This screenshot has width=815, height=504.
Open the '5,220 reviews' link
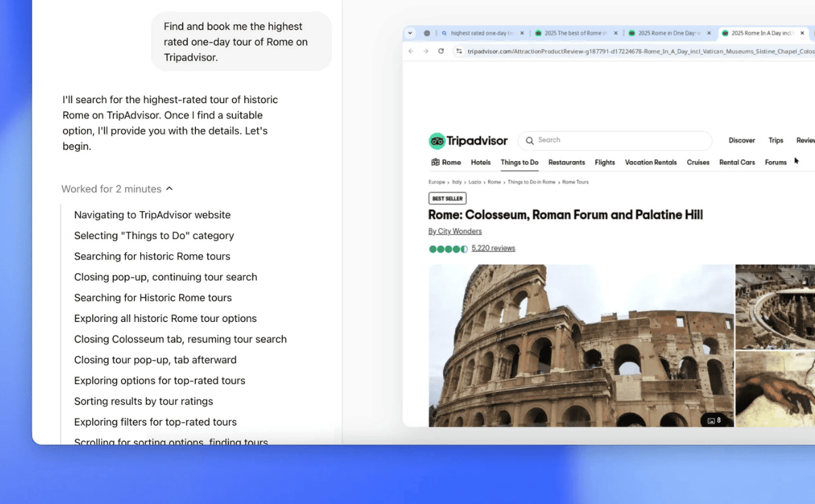click(493, 249)
